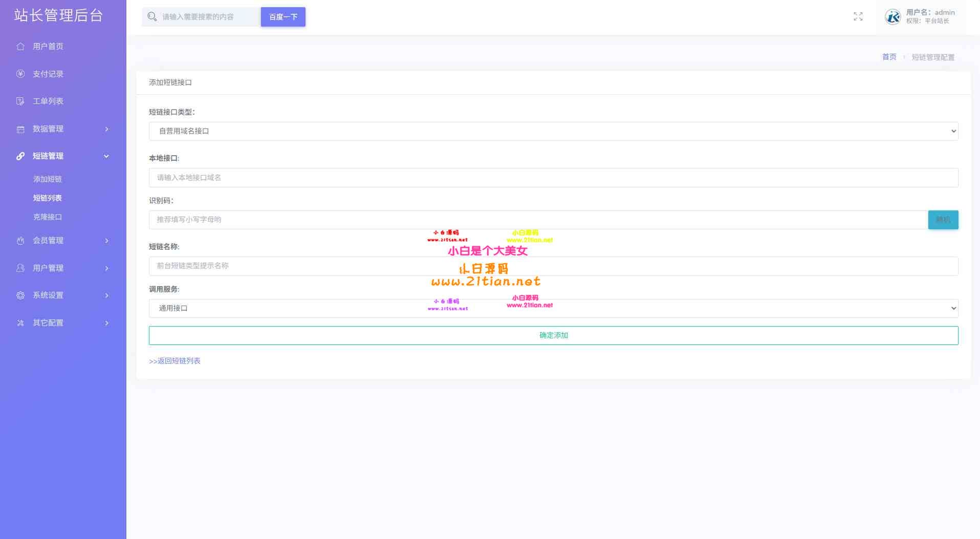Click the fullscreen toggle icon in header
The image size is (980, 539).
point(858,17)
